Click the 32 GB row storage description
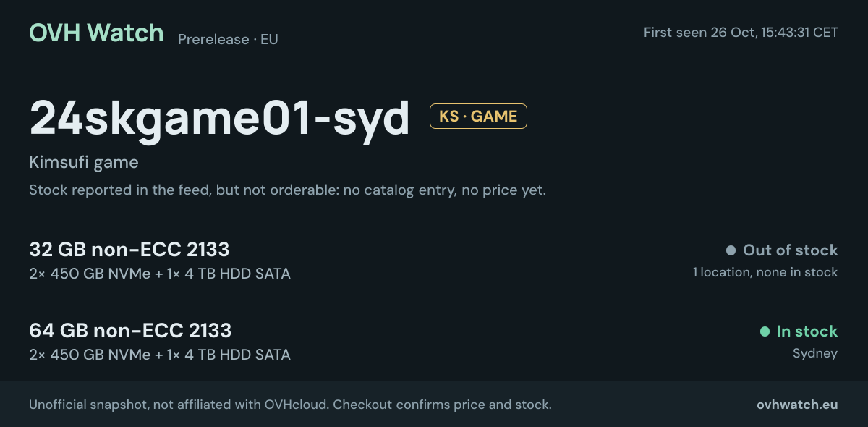 [160, 274]
